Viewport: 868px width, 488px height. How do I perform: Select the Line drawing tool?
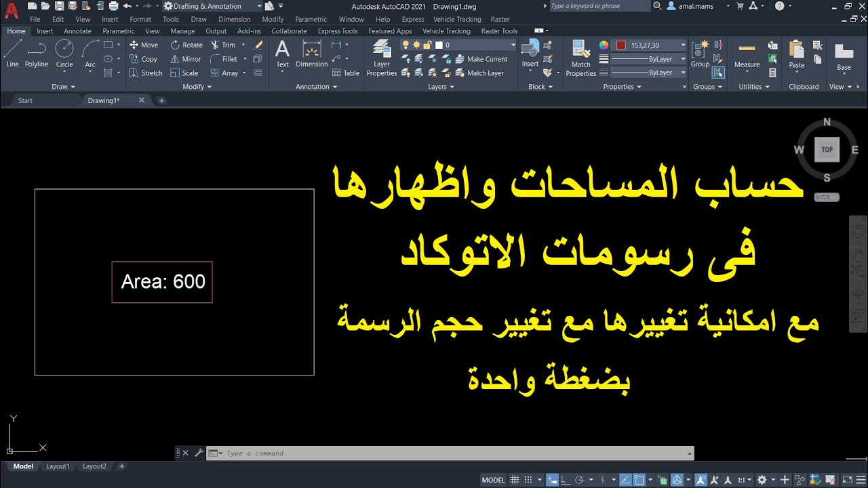coord(12,54)
